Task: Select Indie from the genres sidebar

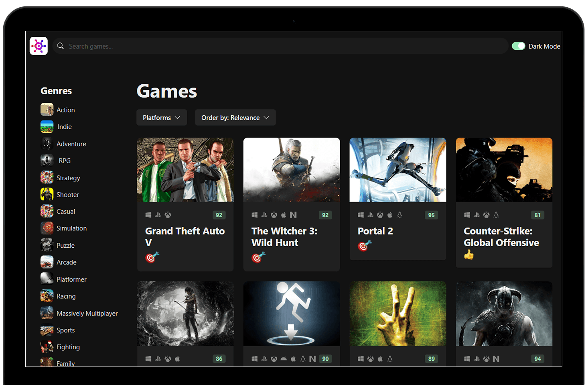Action: click(x=64, y=126)
